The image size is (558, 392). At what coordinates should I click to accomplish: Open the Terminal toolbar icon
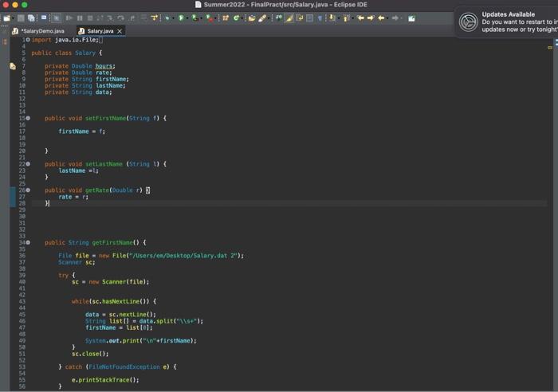43,18
